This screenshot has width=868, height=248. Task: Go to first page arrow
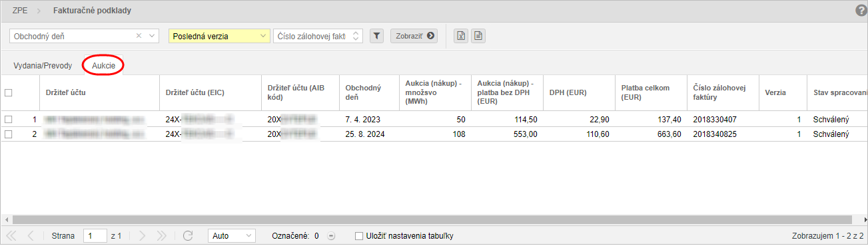point(11,235)
